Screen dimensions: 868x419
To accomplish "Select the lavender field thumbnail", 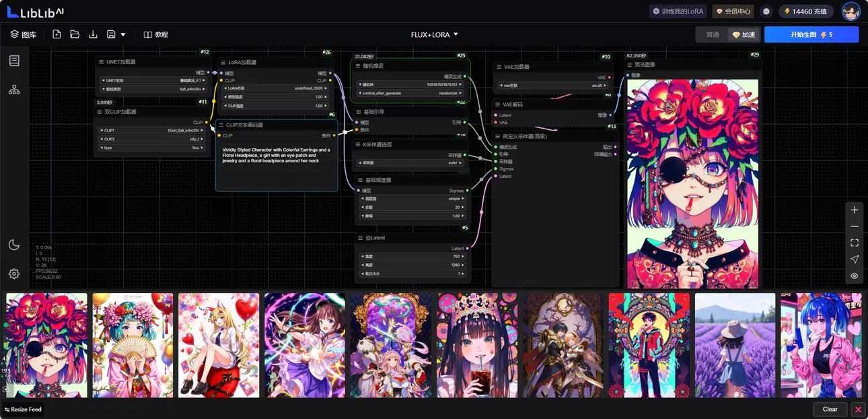I will pos(735,345).
